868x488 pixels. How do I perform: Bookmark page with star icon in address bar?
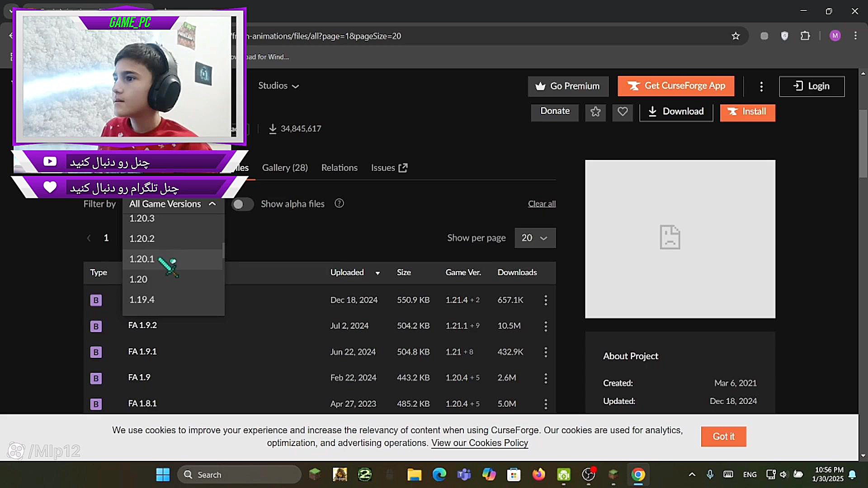point(736,36)
